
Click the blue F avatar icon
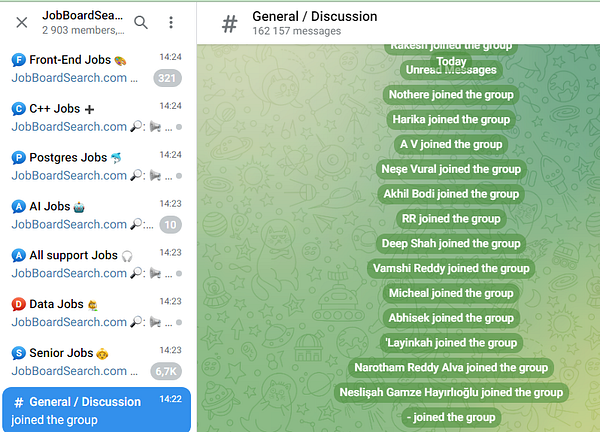coord(18,60)
